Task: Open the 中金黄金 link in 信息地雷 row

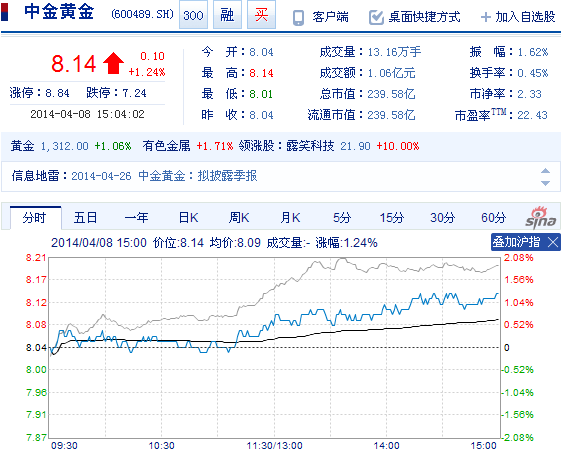Action: click(162, 176)
